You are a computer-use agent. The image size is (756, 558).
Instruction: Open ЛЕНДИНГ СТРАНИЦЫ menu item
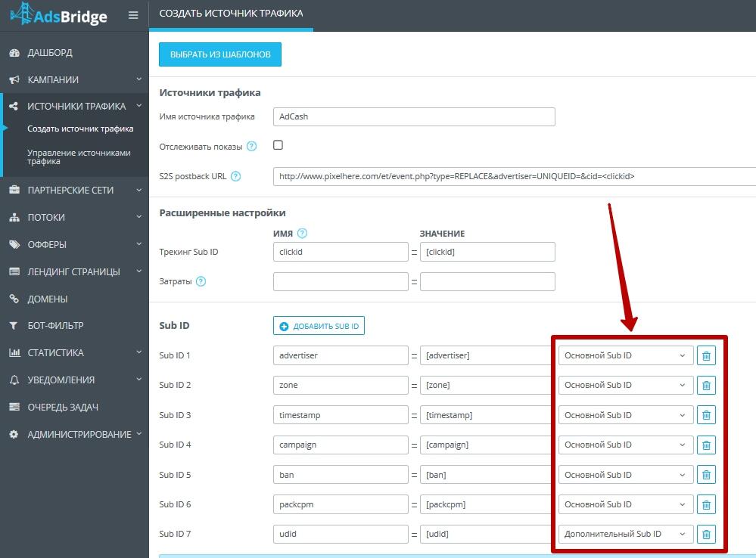(74, 271)
